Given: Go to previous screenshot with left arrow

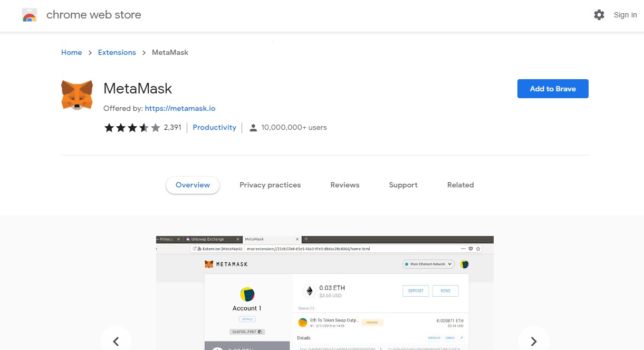Looking at the screenshot, I should click(x=116, y=341).
